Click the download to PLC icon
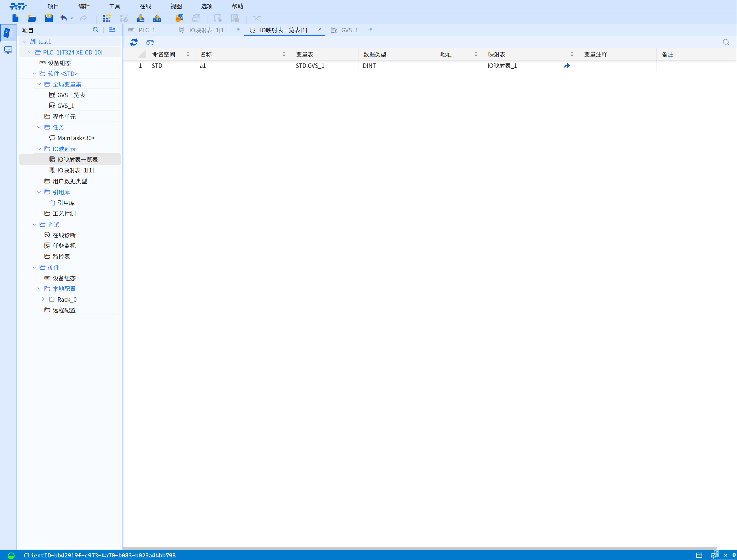Image resolution: width=737 pixels, height=560 pixels. [x=140, y=18]
